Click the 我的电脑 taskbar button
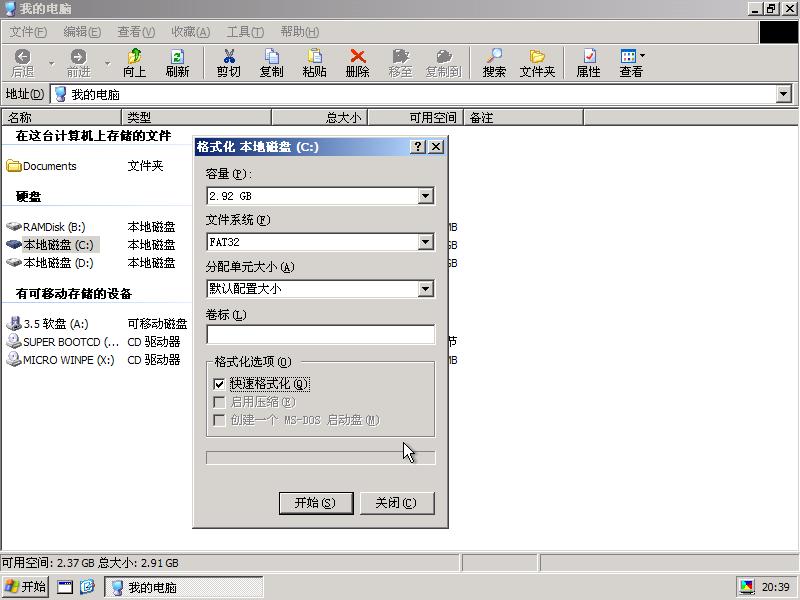Viewport: 800px width, 600px height. 184,587
